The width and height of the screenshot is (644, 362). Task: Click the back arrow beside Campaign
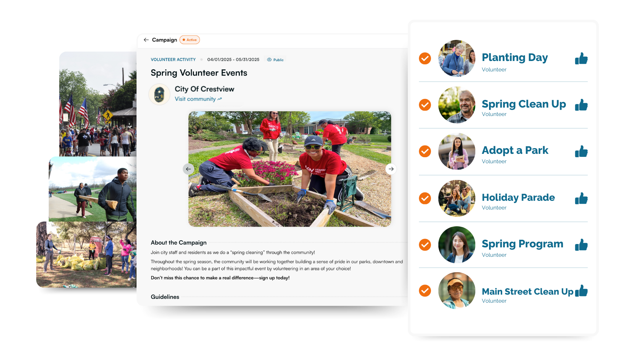[146, 40]
